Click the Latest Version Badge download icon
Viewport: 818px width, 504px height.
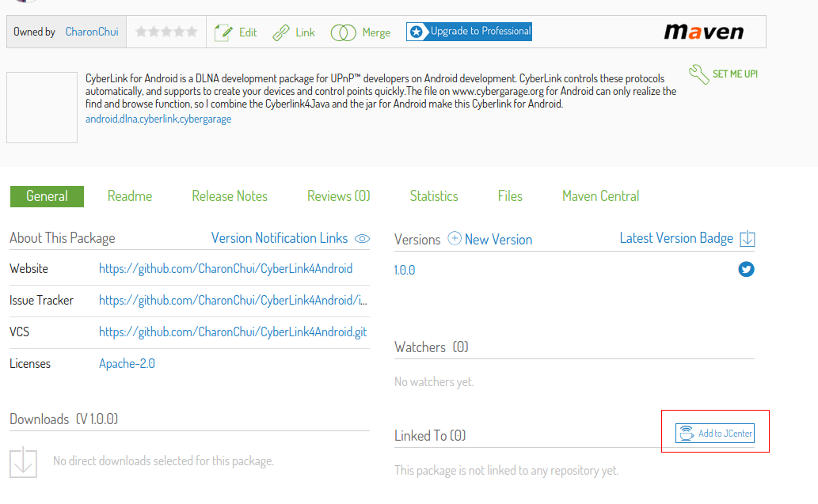point(747,239)
